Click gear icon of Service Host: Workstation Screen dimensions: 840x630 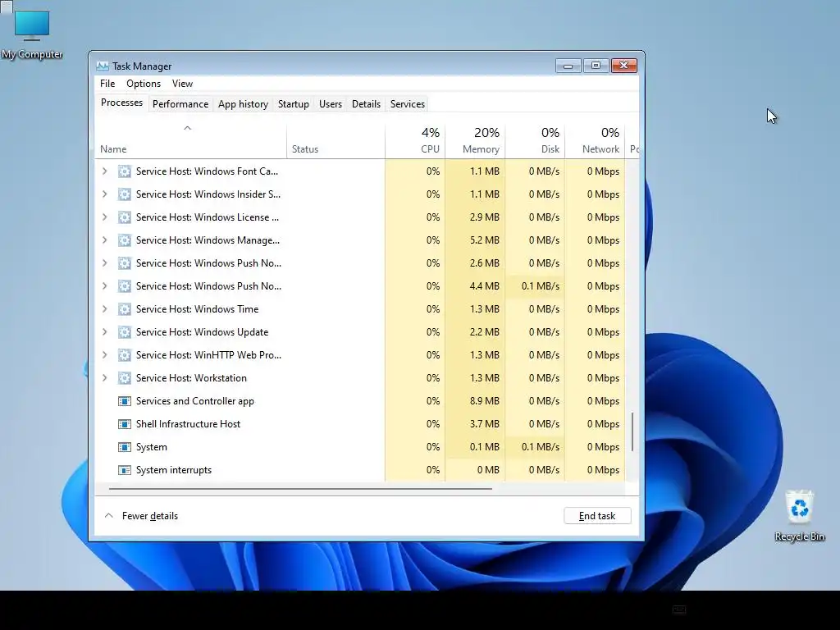click(125, 378)
